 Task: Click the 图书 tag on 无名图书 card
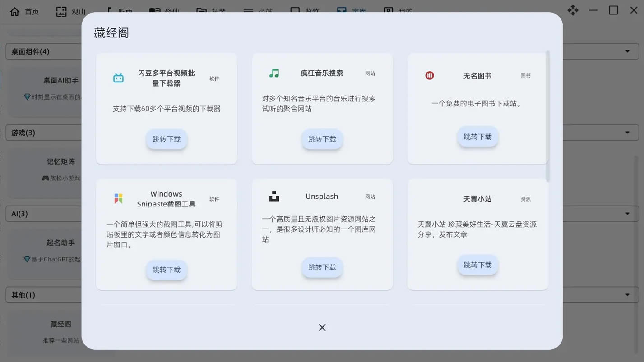pyautogui.click(x=526, y=76)
